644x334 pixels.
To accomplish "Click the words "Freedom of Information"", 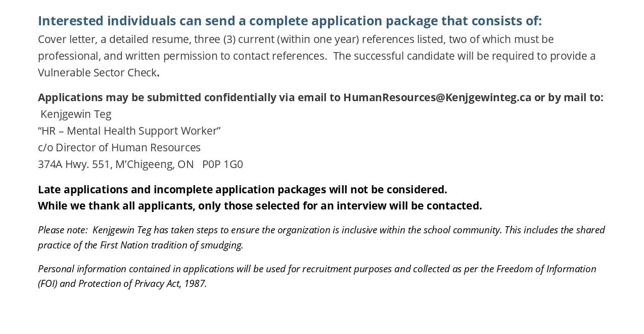I will coord(546,269).
